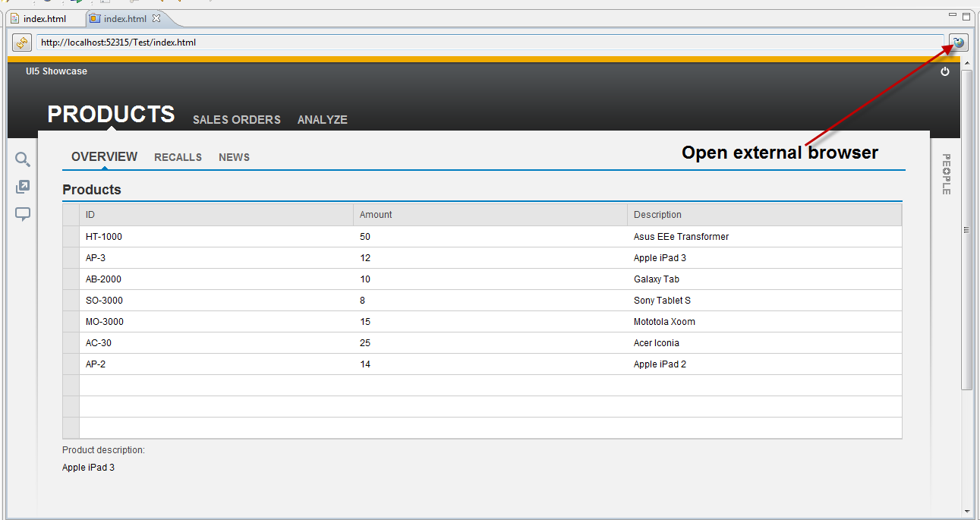
Task: Click the Galaxy Tab product link
Action: 656,279
